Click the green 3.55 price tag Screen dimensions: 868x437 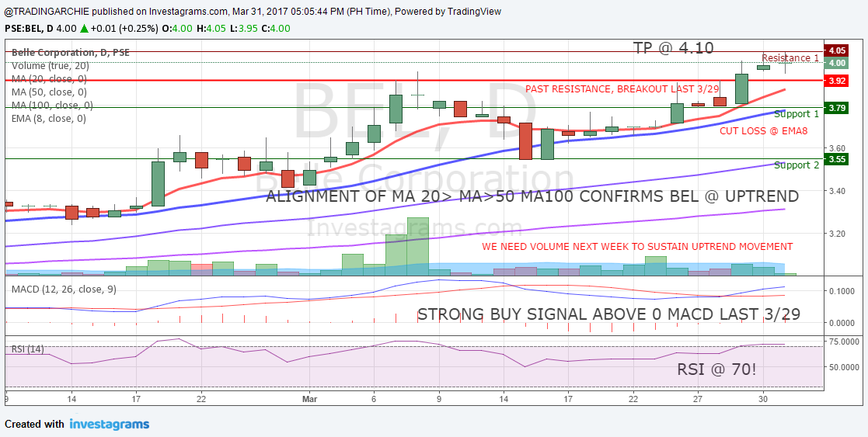(x=836, y=159)
